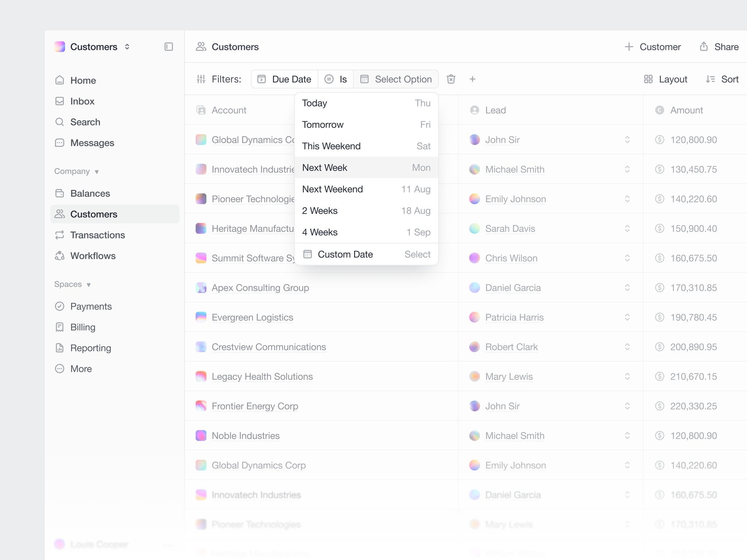Screen dimensions: 747x560
Task: Delete the filter with trash icon
Action: (451, 79)
